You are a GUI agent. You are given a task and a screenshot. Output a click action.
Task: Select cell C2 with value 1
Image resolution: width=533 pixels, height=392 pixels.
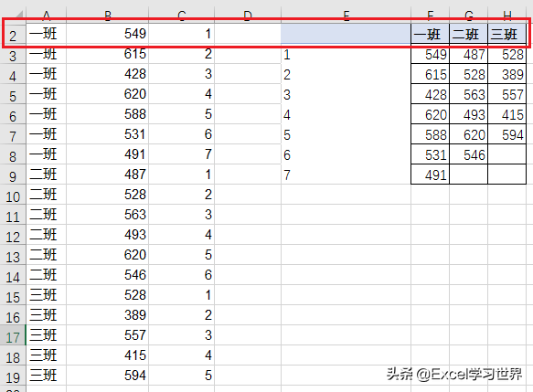(x=181, y=34)
